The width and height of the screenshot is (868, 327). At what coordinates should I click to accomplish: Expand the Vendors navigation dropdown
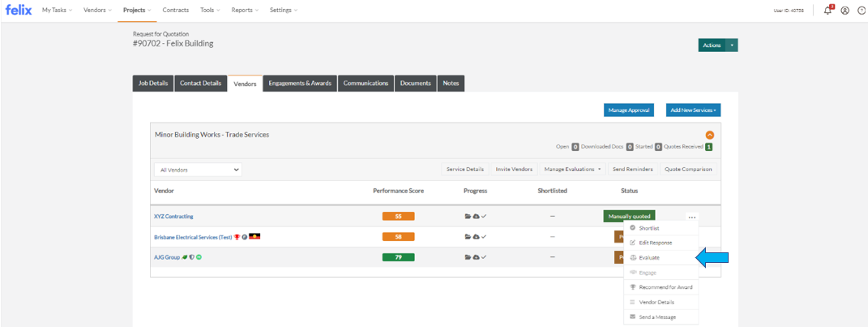(97, 10)
